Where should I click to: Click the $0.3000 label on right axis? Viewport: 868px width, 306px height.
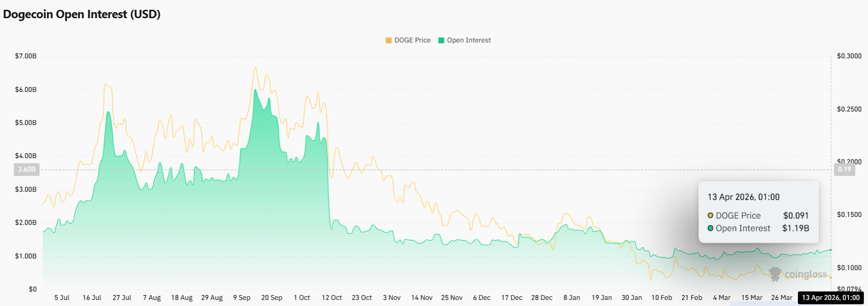[x=849, y=56]
